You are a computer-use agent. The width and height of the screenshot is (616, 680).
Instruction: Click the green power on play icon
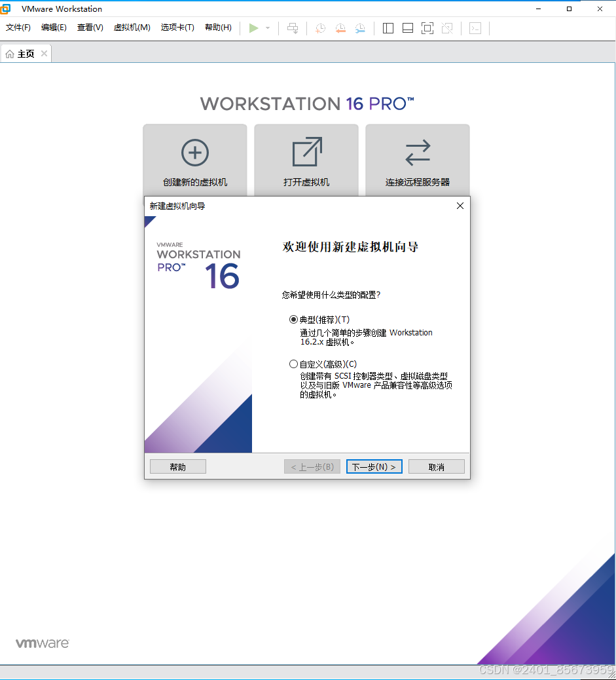pos(253,28)
